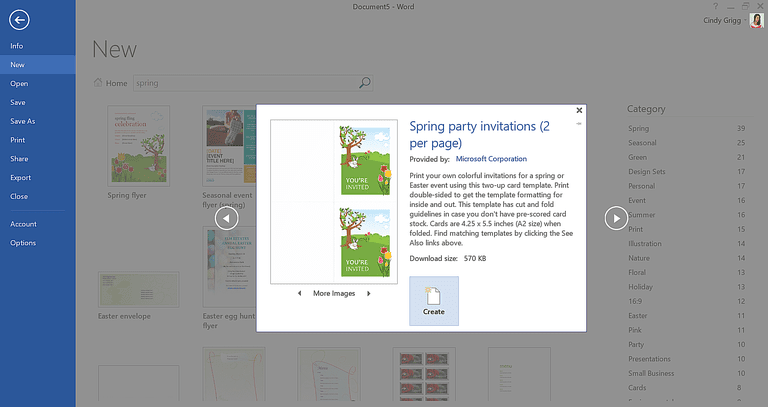View next image under preview
768x407 pixels.
click(x=369, y=293)
